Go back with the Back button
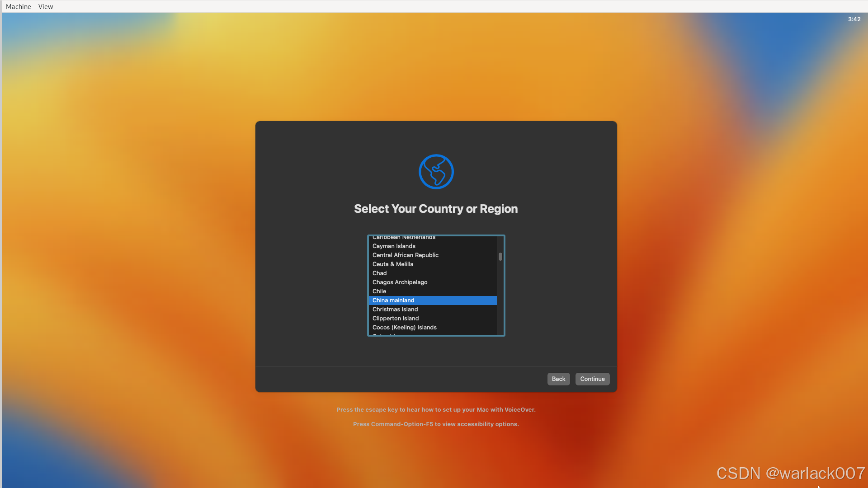This screenshot has height=488, width=868. pos(558,379)
